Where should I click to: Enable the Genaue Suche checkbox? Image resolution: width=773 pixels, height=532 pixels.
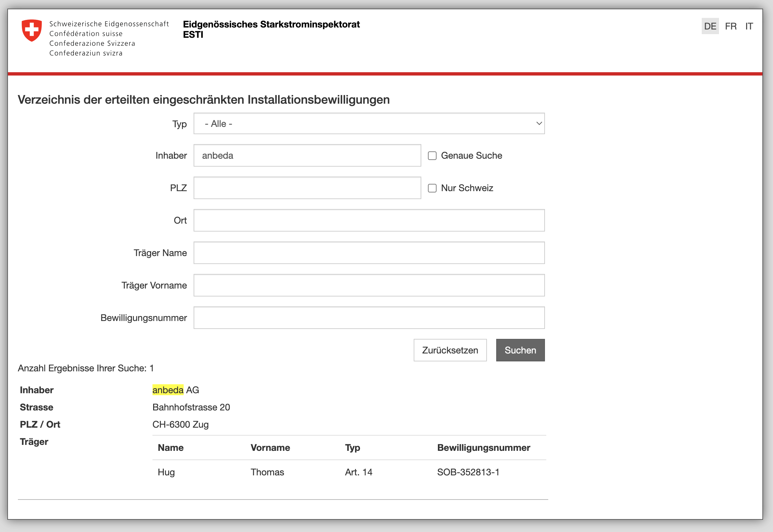pos(432,156)
